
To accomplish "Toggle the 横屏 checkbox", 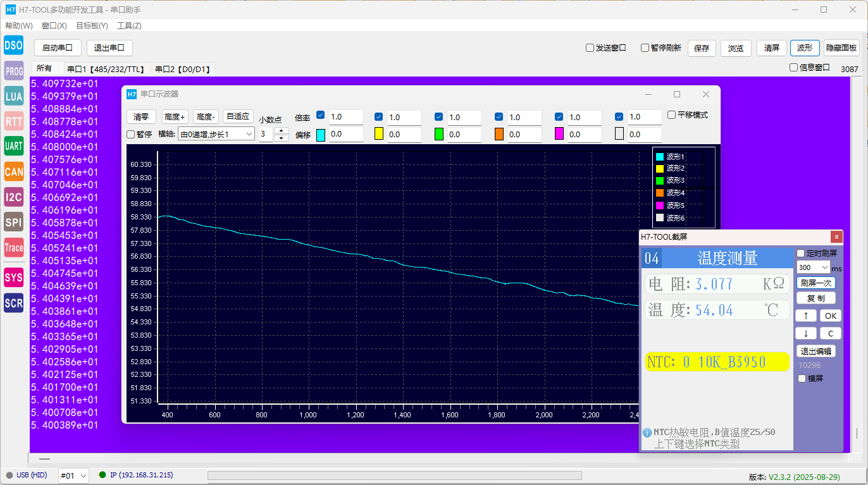I will (802, 379).
